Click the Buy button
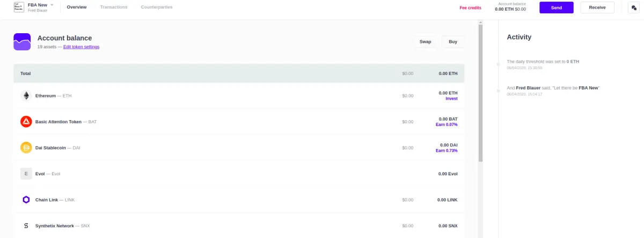The image size is (644, 238). point(453,42)
